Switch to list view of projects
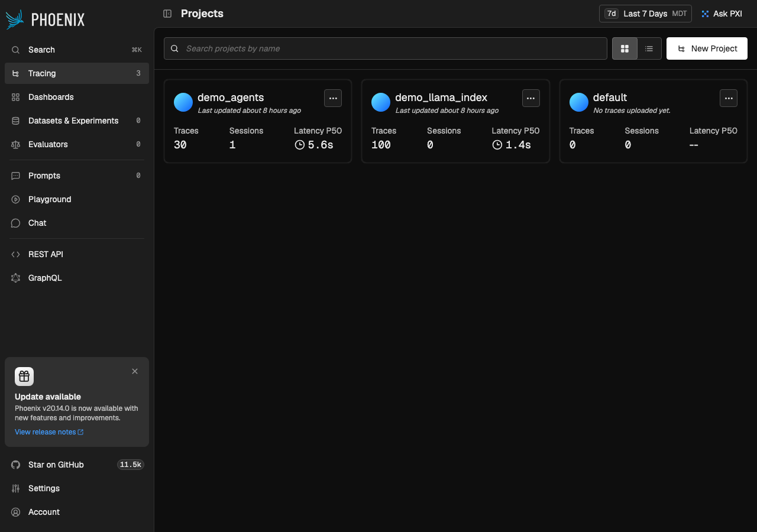Screen dimensions: 757x532 pyautogui.click(x=649, y=48)
